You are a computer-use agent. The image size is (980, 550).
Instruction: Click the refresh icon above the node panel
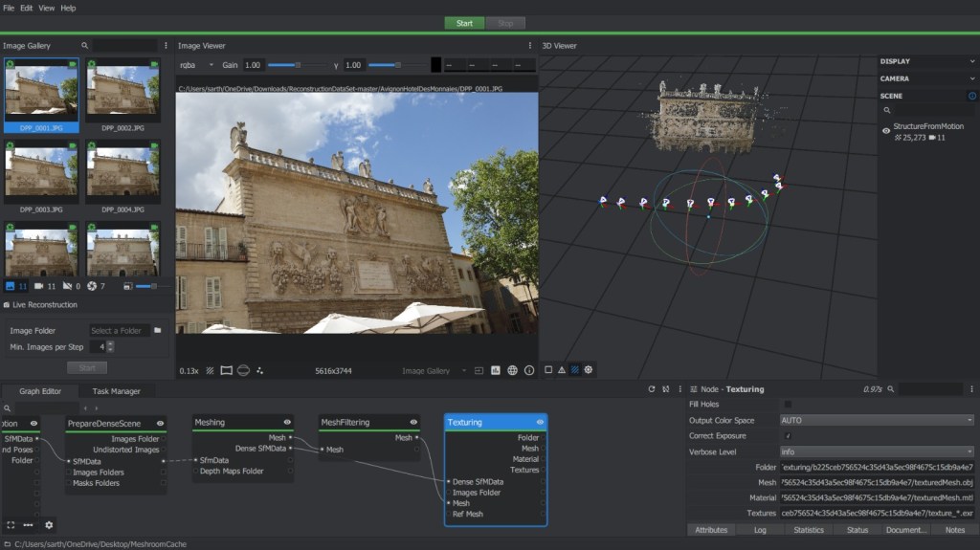652,389
